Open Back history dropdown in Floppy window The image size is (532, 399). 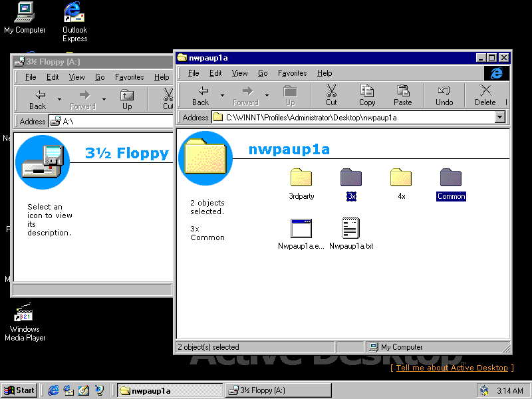(x=59, y=99)
